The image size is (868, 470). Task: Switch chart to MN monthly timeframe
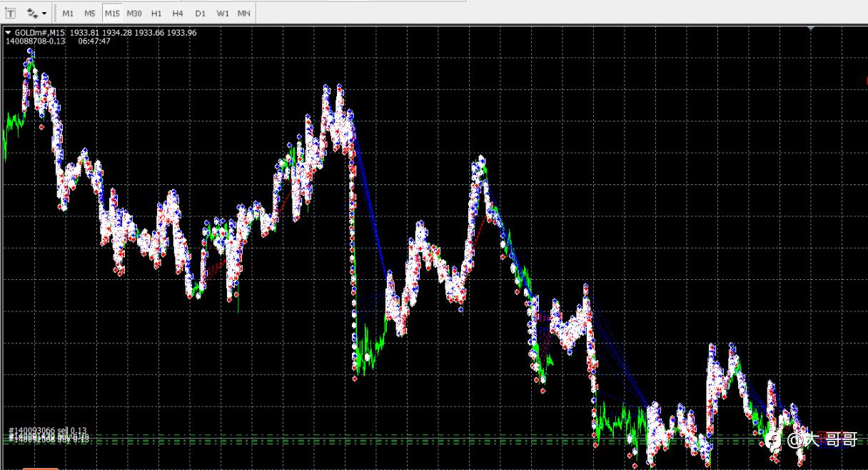tap(243, 13)
